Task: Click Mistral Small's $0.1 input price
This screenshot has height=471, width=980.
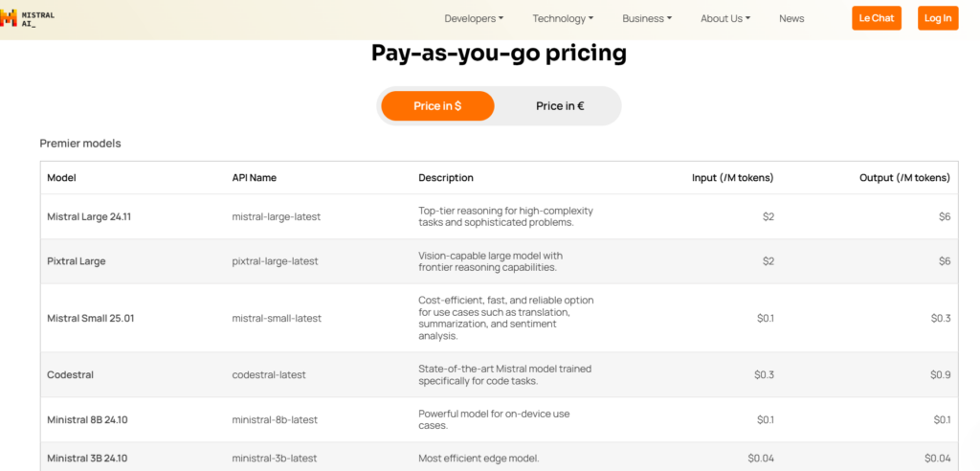Action: point(765,318)
